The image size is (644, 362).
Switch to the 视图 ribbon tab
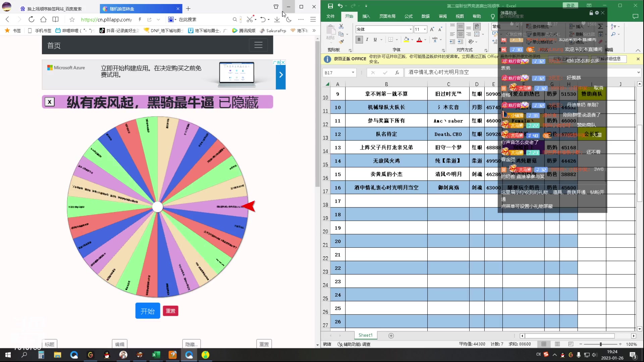pos(460,16)
